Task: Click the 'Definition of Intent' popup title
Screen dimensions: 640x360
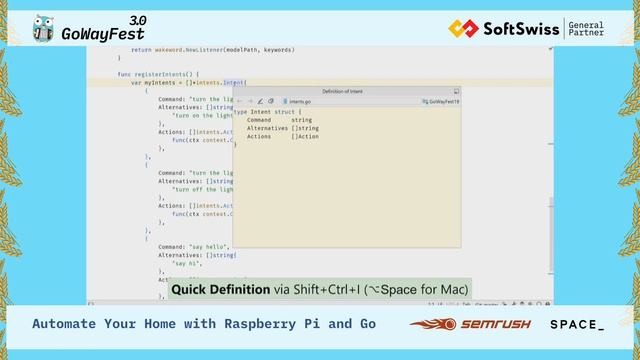Action: point(342,91)
